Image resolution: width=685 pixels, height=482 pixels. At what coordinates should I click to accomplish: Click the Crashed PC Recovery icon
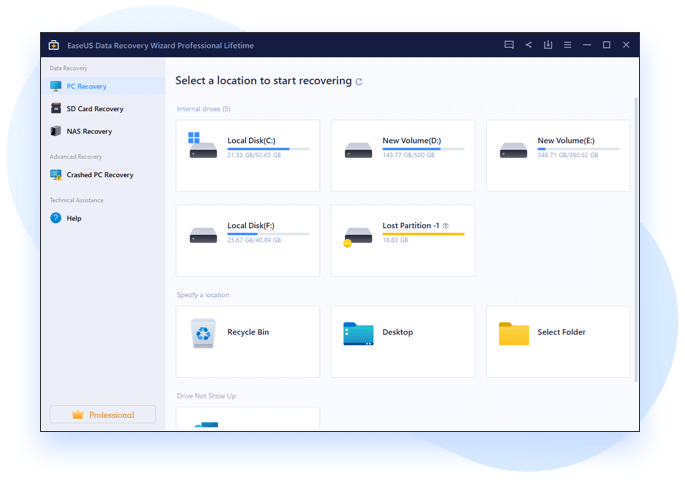(56, 175)
